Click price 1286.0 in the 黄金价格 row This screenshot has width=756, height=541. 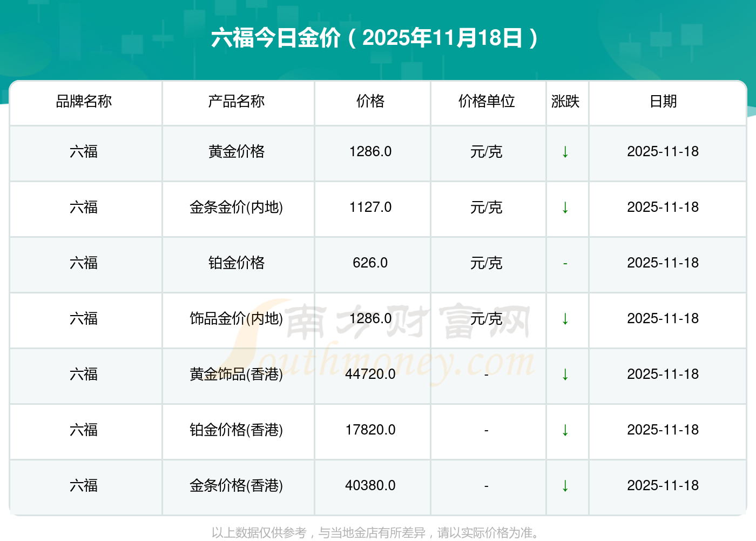(x=370, y=151)
